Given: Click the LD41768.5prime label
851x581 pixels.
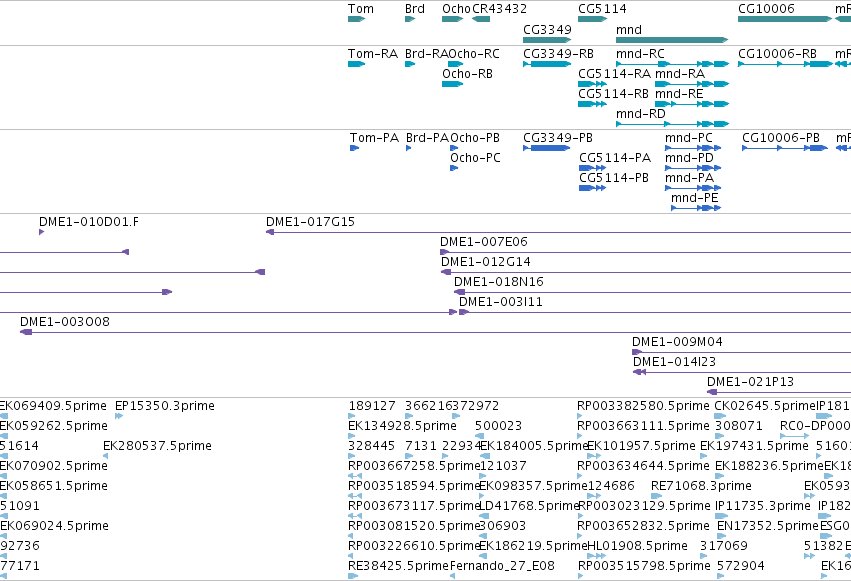Looking at the screenshot, I should [x=530, y=506].
